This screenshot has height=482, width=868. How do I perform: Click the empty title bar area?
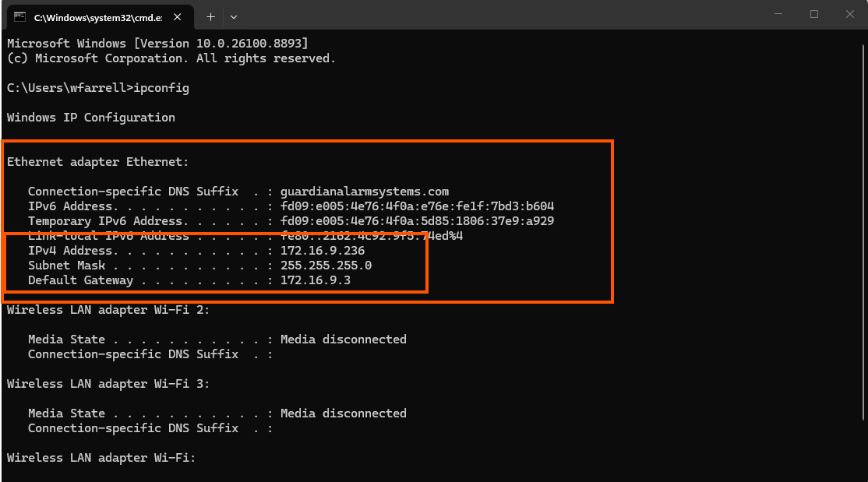(498, 14)
